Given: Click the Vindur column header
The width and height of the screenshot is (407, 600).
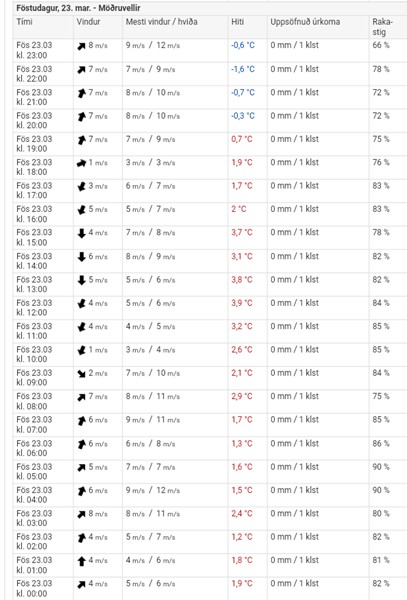Looking at the screenshot, I should 88,22.
